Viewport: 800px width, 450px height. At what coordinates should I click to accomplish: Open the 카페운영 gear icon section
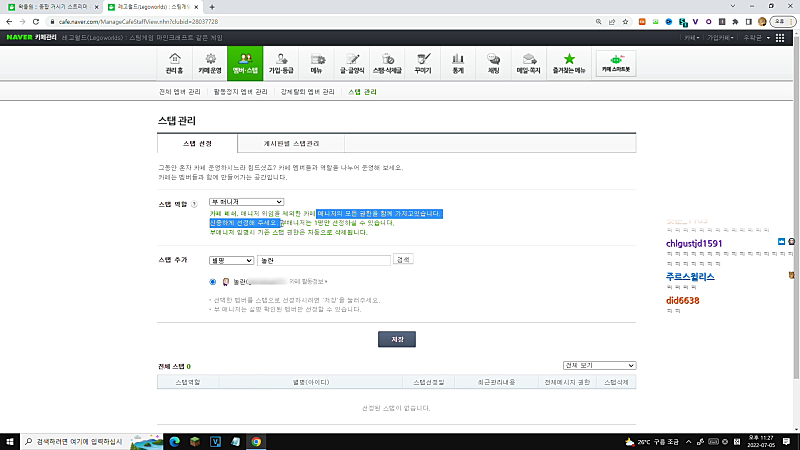(210, 64)
